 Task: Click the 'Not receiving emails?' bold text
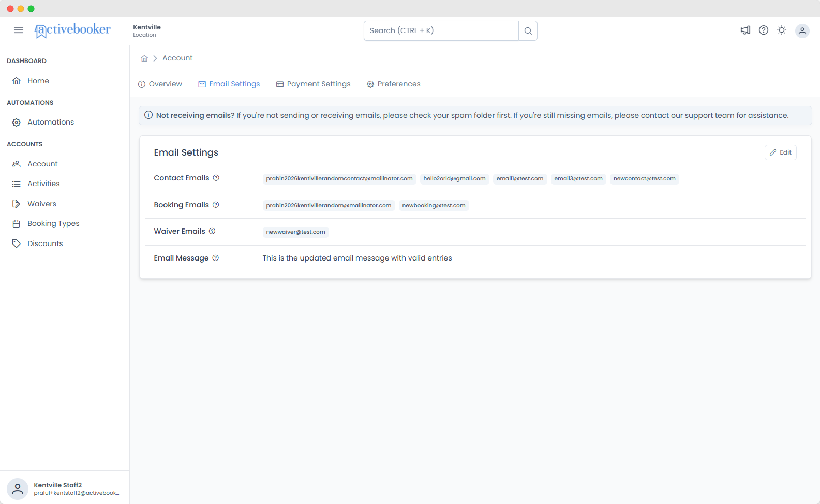tap(196, 115)
